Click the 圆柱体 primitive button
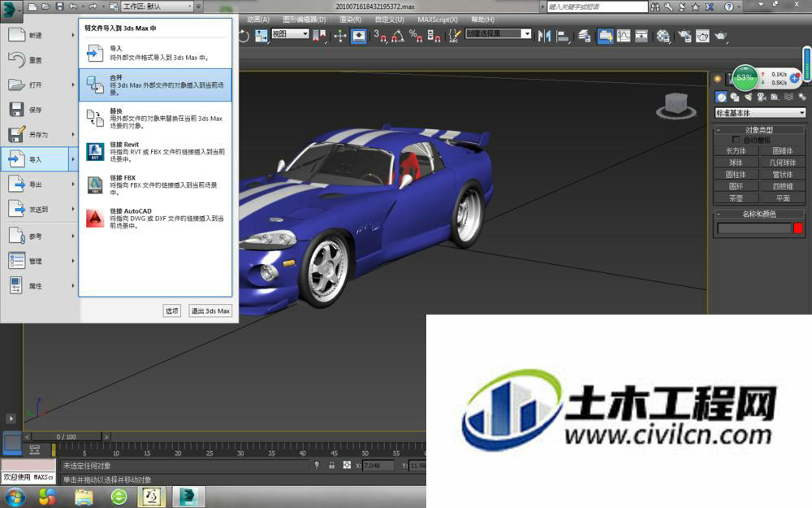 [736, 174]
